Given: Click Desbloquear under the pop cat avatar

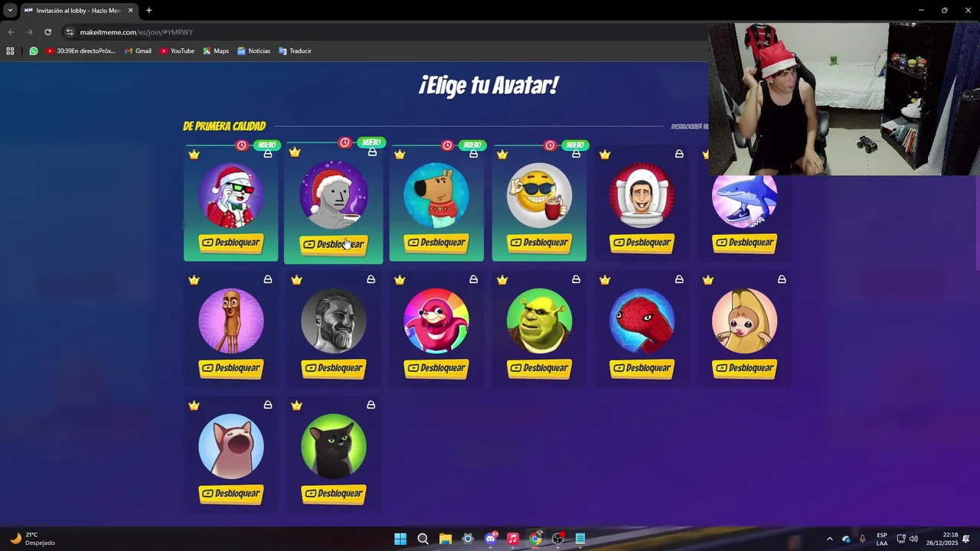Looking at the screenshot, I should pos(231,494).
